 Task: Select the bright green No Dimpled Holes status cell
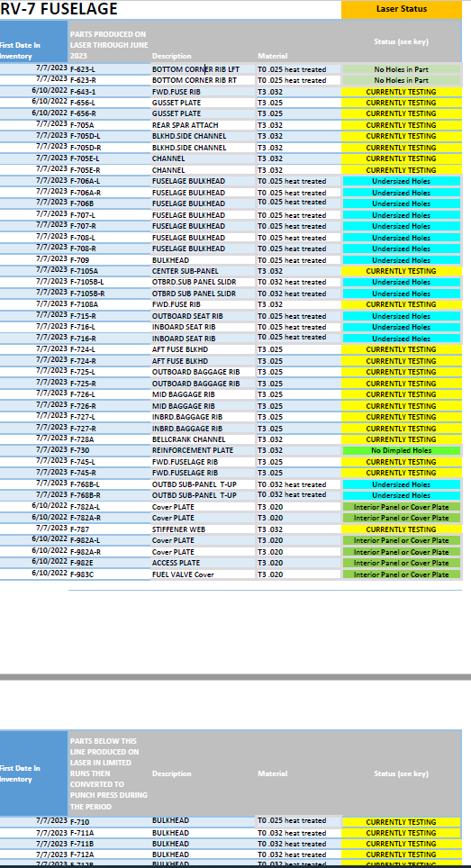point(402,450)
